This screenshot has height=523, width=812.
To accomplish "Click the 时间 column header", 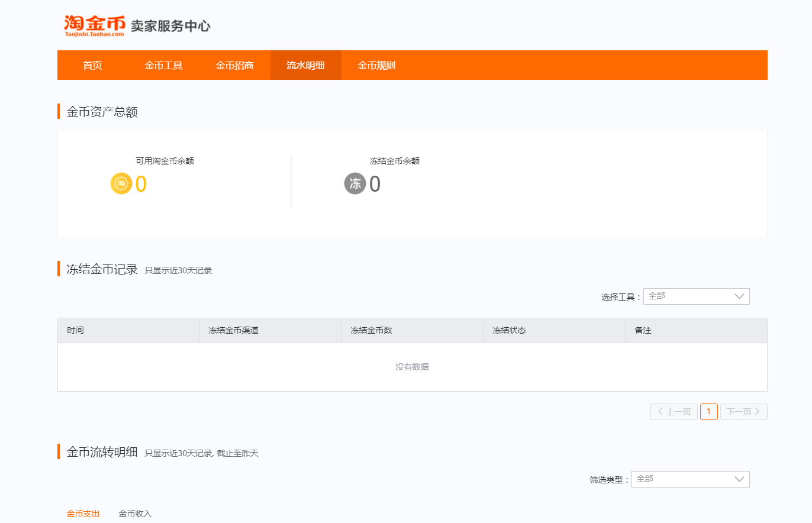I will [x=75, y=330].
